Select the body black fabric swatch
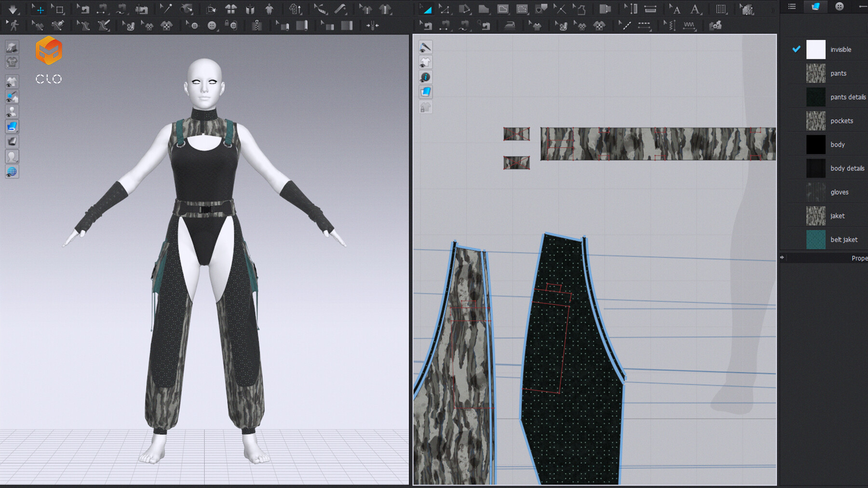Image resolution: width=868 pixels, height=488 pixels. [x=816, y=145]
